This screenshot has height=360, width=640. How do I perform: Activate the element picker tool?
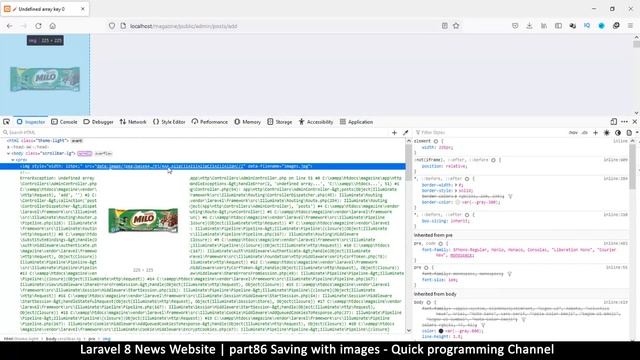pos(7,122)
